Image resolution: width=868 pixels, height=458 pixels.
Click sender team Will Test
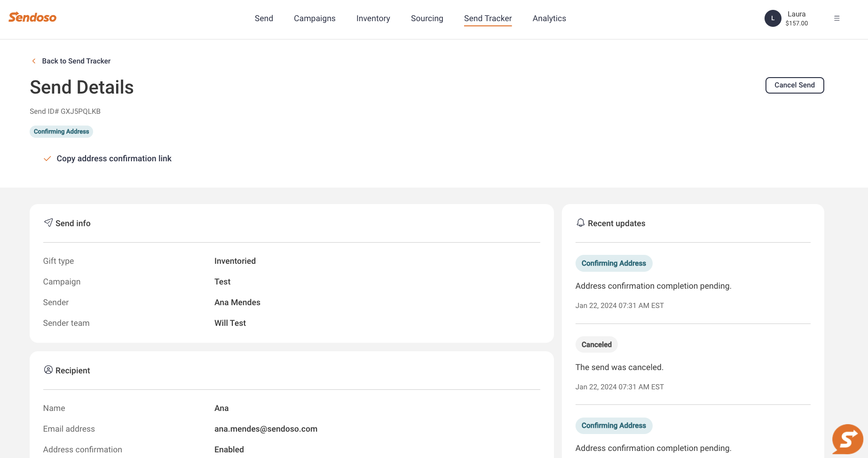coord(230,323)
